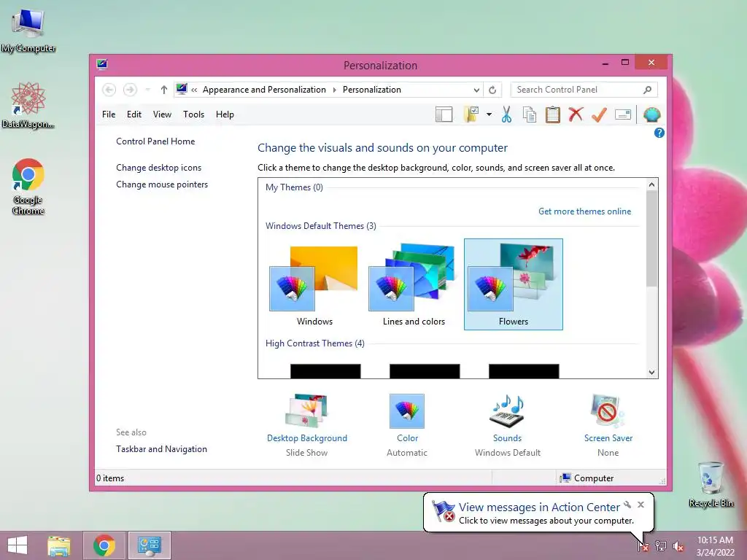Click the Windows Start button
The image size is (747, 560).
point(18,545)
